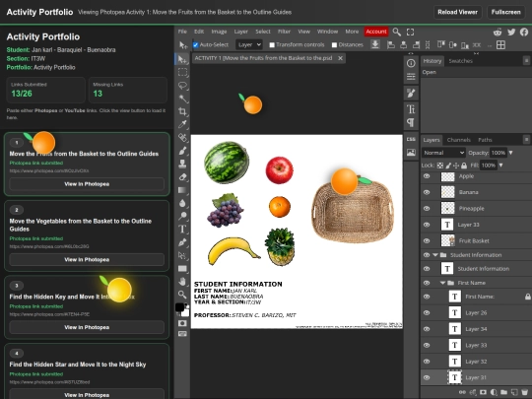The width and height of the screenshot is (532, 399).
Task: Click the black foreground color swatch
Action: click(179, 307)
